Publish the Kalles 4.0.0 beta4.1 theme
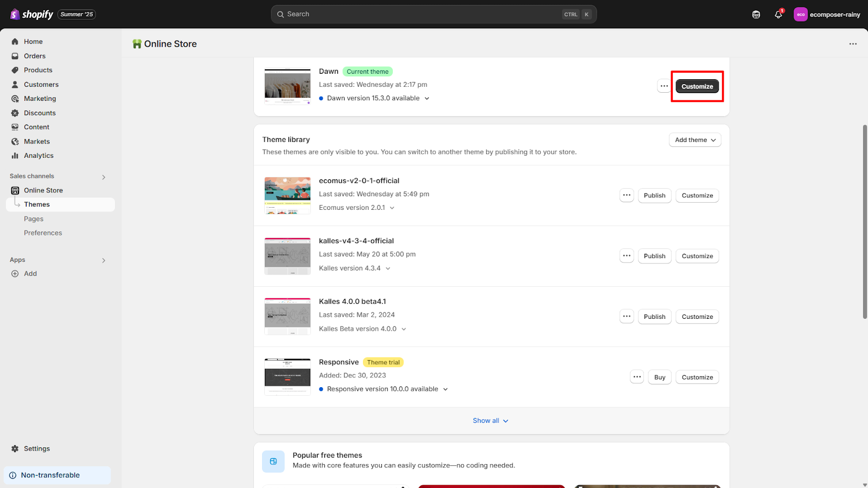This screenshot has width=868, height=488. pos(654,317)
